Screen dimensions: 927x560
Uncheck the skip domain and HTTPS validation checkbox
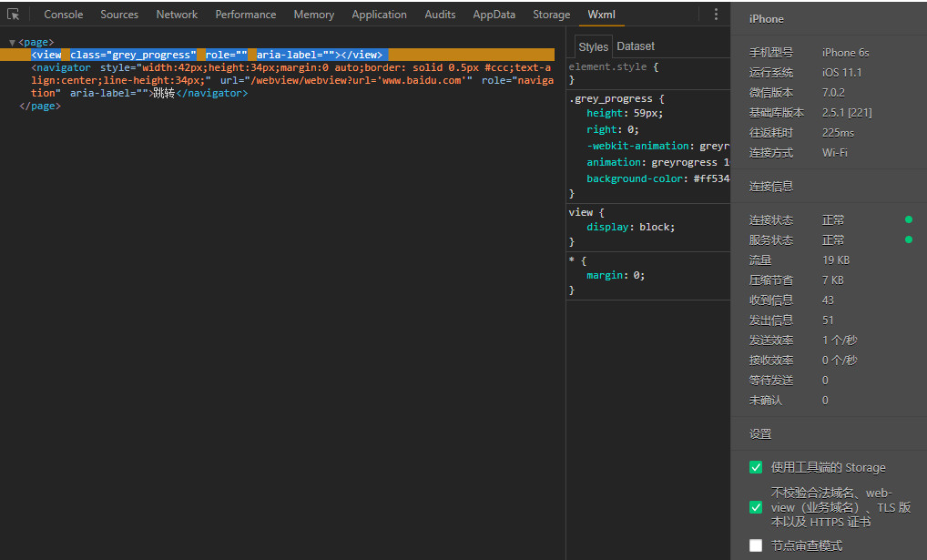pyautogui.click(x=755, y=507)
